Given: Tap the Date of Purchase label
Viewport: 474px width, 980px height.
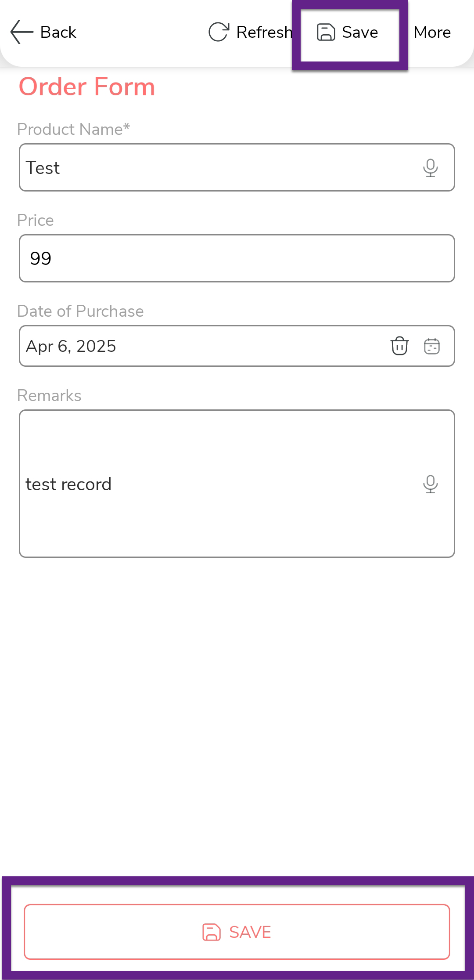Looking at the screenshot, I should [x=80, y=311].
